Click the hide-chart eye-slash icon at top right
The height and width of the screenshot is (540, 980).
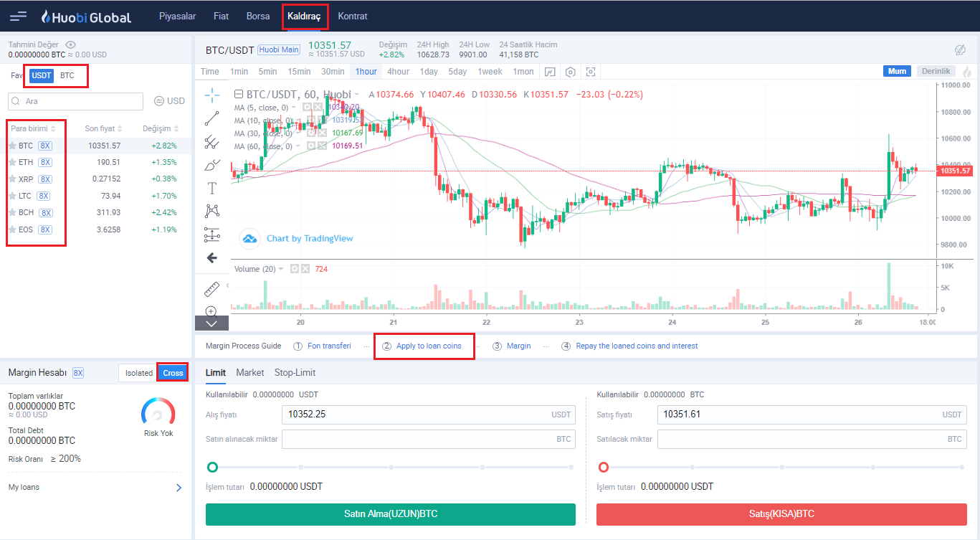coord(960,49)
